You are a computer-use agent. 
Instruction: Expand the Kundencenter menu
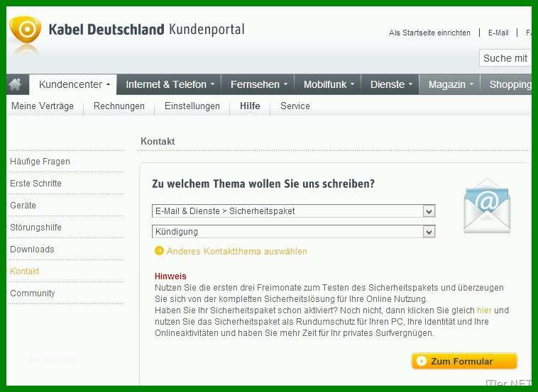[x=73, y=84]
